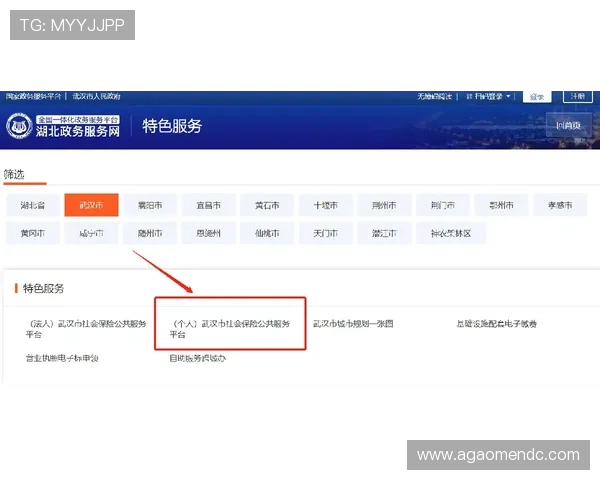Open the service link below (法人) platform
Viewport: 600px width, 480px height.
point(62,358)
